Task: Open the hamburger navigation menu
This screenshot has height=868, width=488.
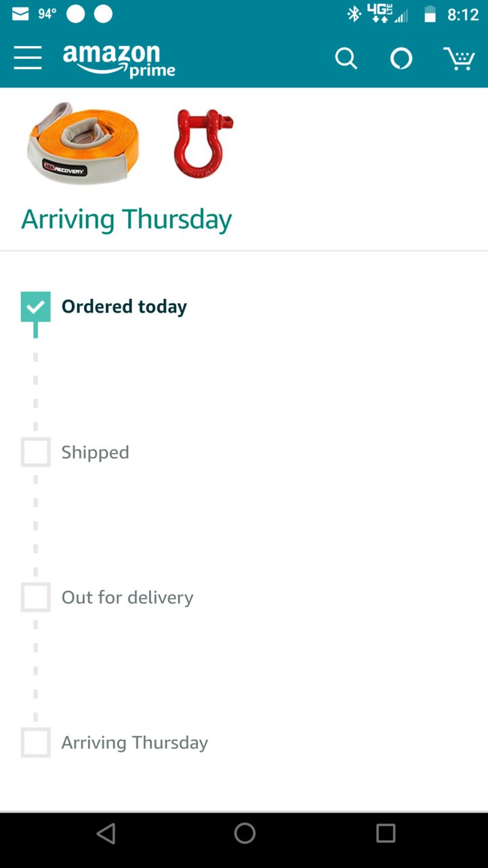Action: (x=28, y=58)
